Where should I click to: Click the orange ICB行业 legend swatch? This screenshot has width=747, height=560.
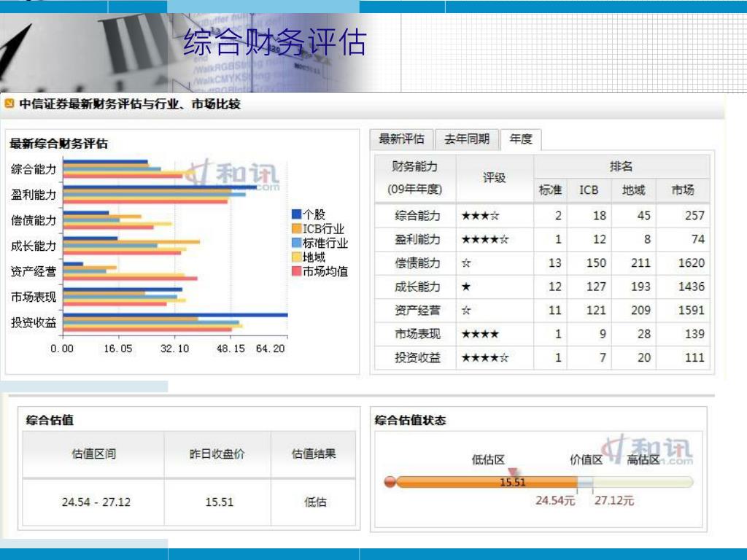(296, 228)
